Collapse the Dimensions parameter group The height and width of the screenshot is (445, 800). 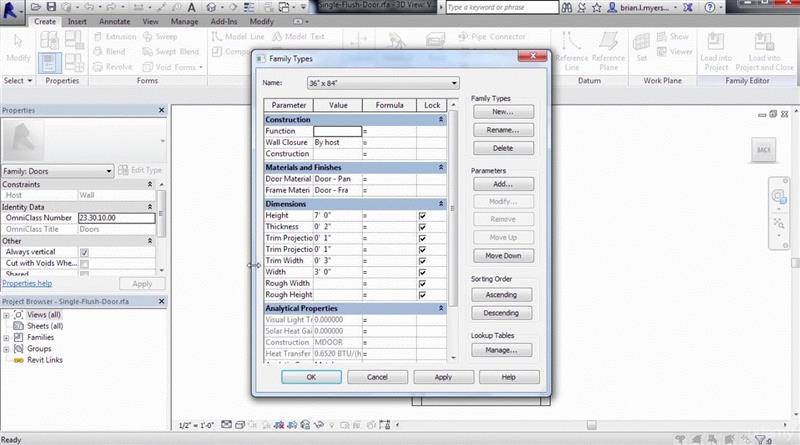pos(441,204)
